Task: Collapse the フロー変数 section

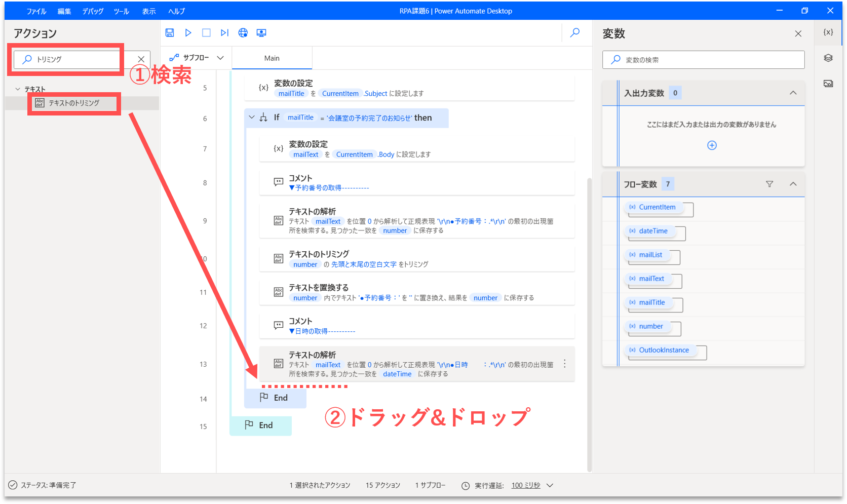Action: click(x=793, y=184)
